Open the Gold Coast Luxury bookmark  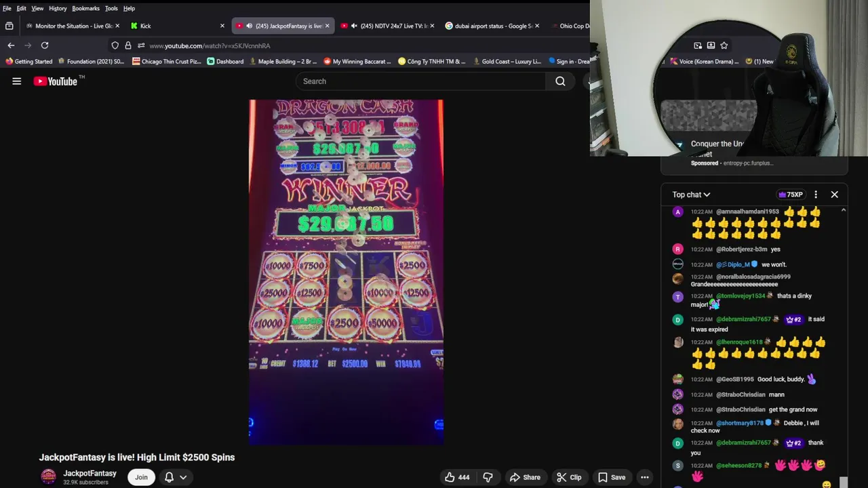507,61
